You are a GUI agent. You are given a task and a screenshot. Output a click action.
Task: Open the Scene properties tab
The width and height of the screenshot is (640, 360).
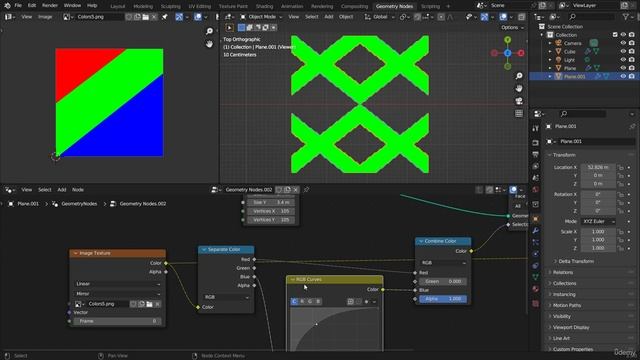point(536,178)
